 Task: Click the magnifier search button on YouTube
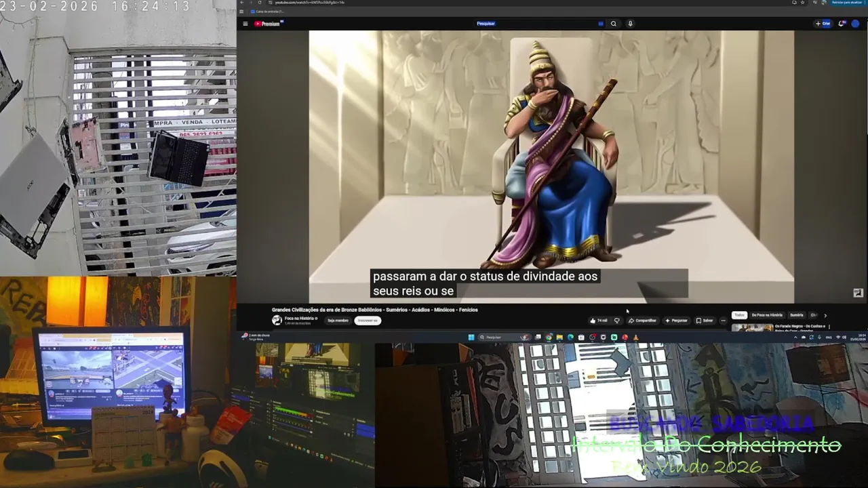(614, 24)
